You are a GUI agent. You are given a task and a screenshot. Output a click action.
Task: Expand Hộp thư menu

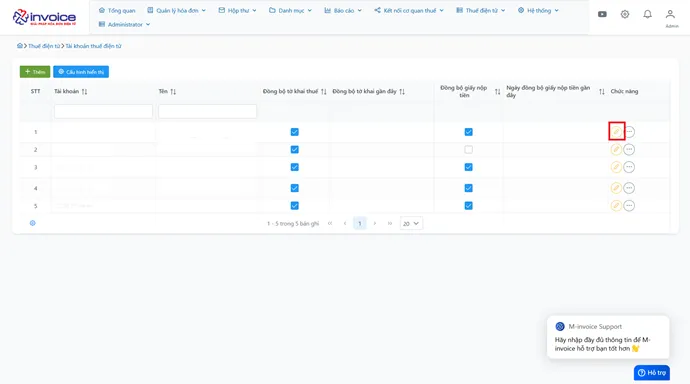pos(237,10)
